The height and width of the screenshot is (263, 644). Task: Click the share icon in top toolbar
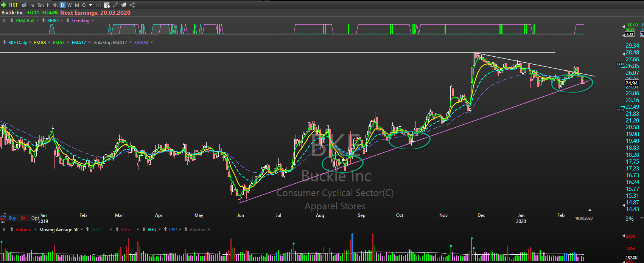(x=132, y=5)
